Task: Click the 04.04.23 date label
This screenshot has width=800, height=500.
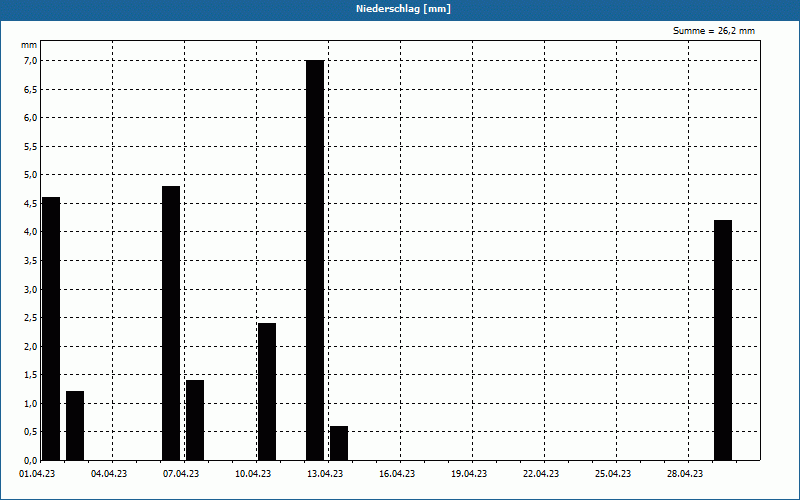Action: point(109,473)
